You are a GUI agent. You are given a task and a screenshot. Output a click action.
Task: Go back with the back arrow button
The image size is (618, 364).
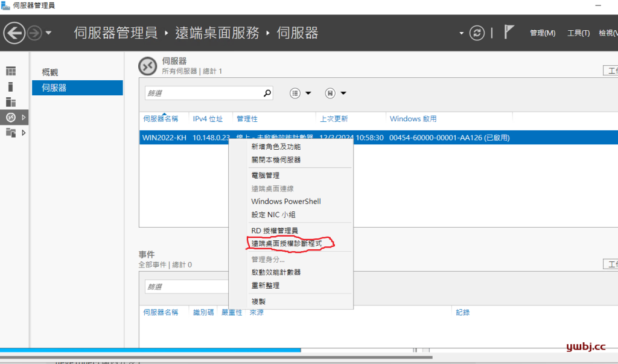tap(14, 33)
